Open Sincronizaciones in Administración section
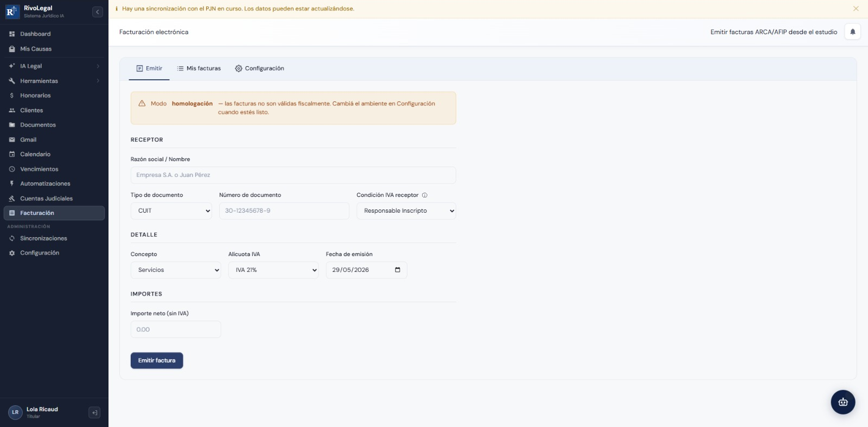Image resolution: width=868 pixels, height=427 pixels. tap(54, 238)
